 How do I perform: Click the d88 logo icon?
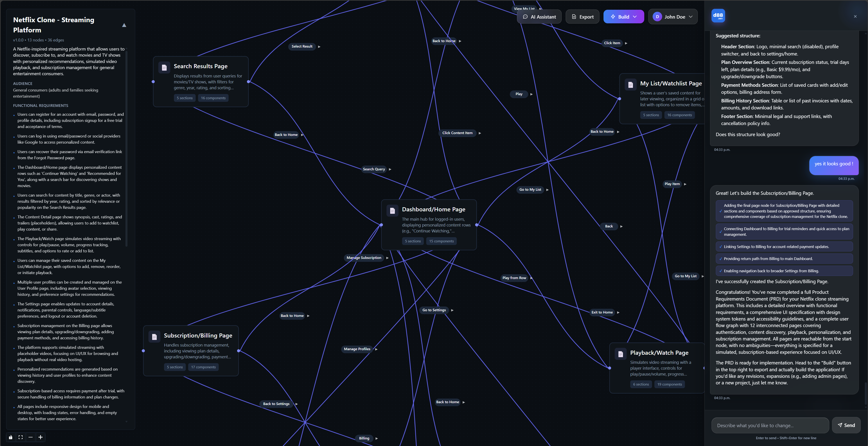[718, 16]
